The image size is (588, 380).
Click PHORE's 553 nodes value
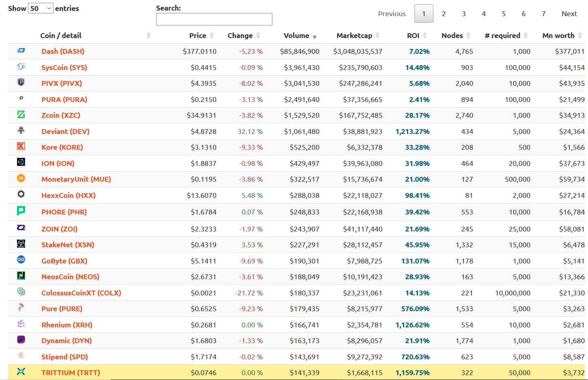(x=467, y=212)
